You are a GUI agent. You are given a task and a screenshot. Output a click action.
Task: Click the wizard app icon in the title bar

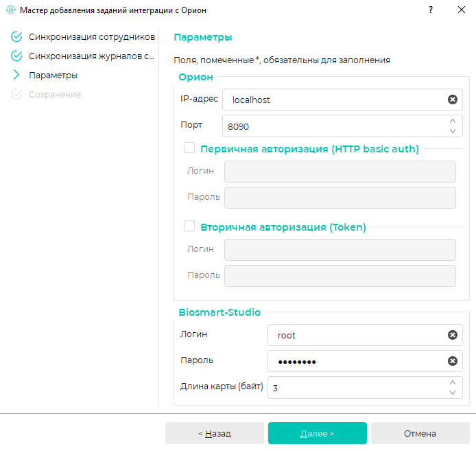click(10, 10)
